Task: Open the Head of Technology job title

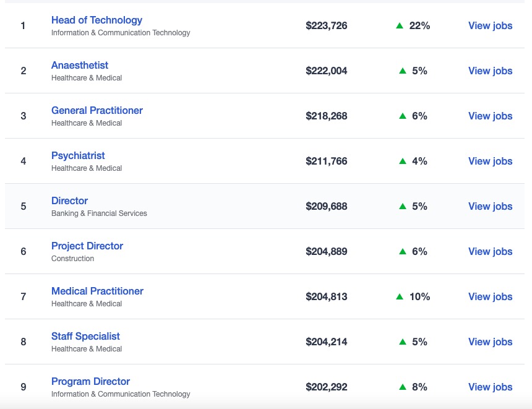Action: [97, 20]
